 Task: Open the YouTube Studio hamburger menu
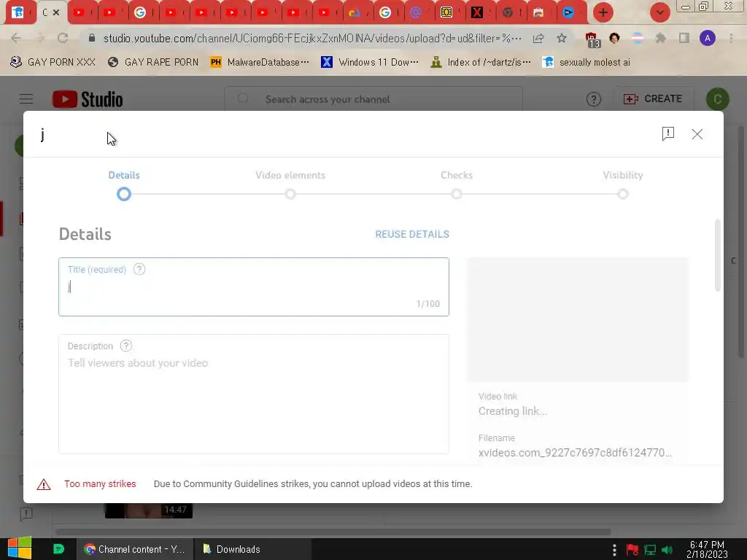point(26,99)
